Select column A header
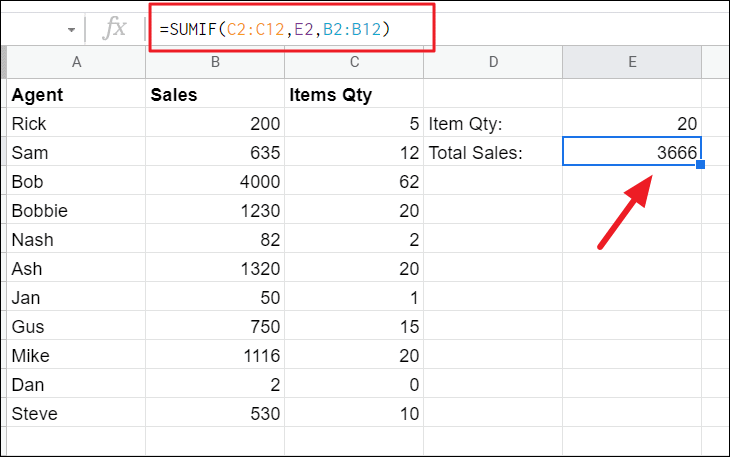 click(x=76, y=62)
